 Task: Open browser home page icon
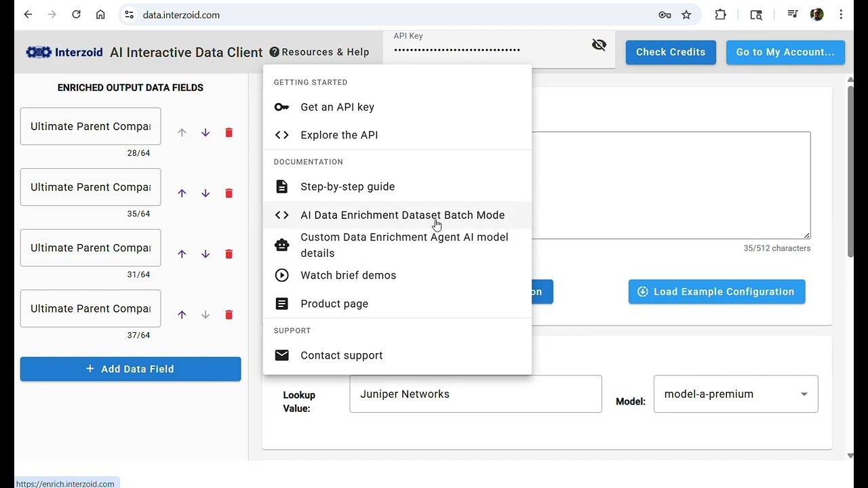pos(100,14)
